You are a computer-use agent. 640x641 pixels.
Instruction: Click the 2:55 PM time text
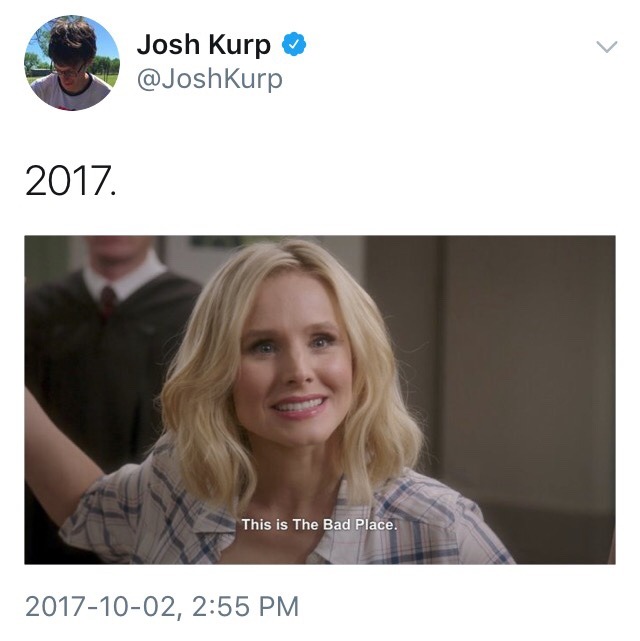(x=246, y=606)
